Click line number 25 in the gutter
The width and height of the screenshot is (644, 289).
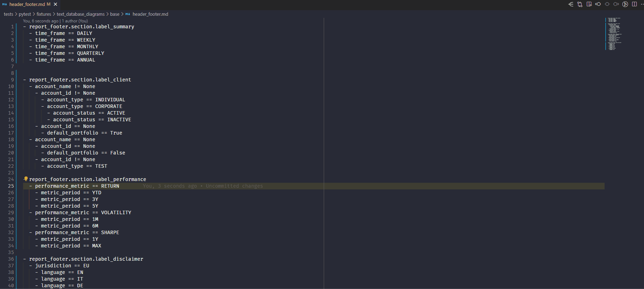point(11,186)
